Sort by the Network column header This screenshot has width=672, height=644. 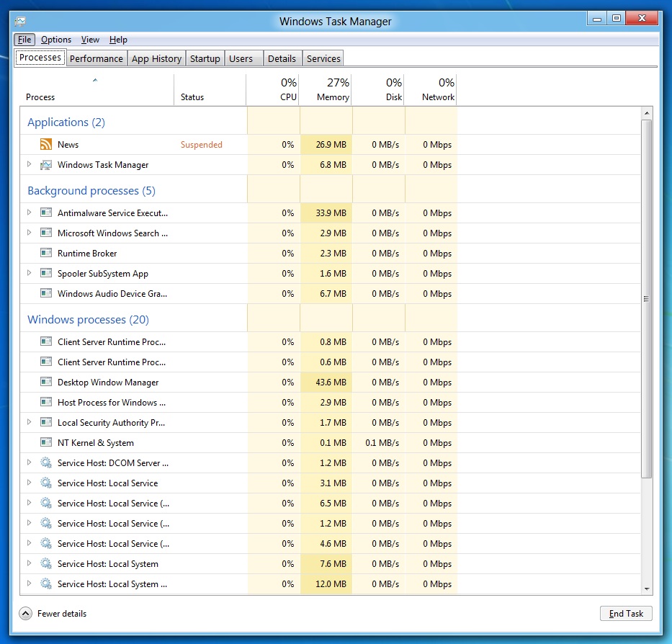(430, 89)
